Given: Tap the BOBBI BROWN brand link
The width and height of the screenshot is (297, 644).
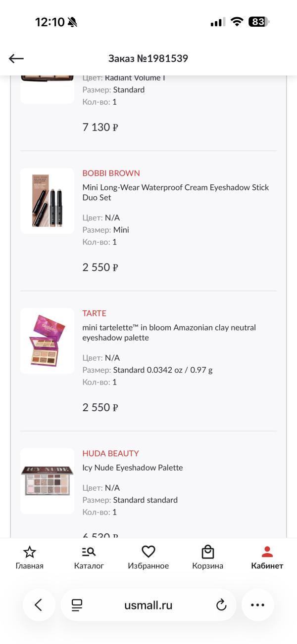Looking at the screenshot, I should point(111,173).
